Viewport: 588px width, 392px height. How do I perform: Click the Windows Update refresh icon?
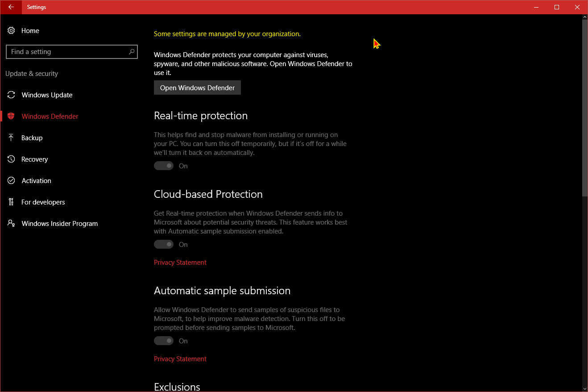point(11,95)
